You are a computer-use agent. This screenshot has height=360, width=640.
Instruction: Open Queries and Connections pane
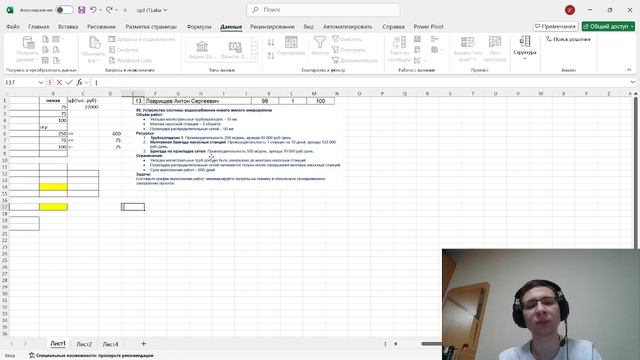(x=142, y=39)
